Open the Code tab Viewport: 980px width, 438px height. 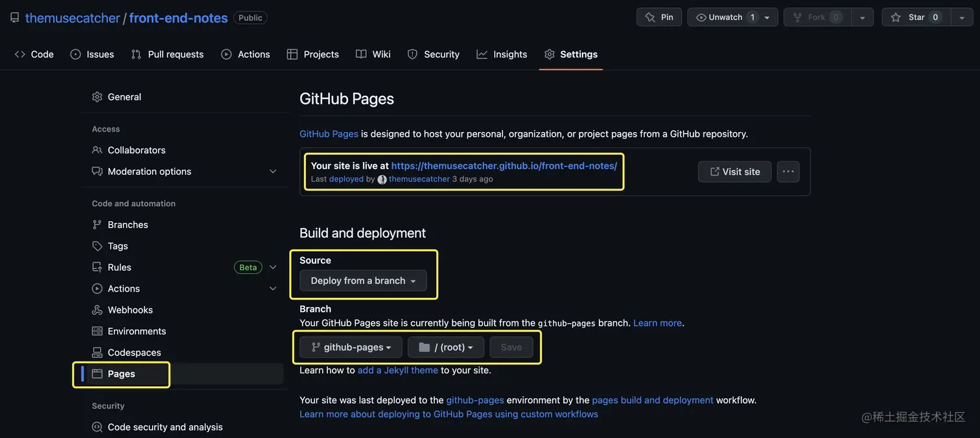(x=34, y=54)
